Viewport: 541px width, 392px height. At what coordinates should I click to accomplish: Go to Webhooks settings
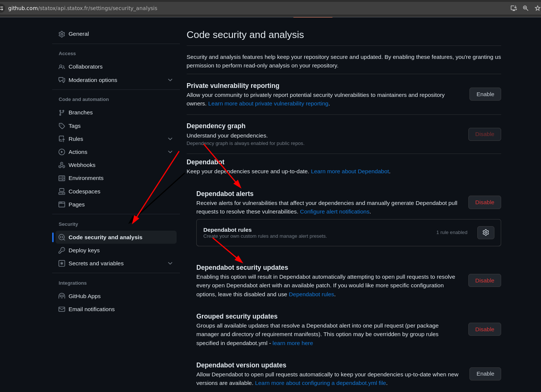(82, 165)
